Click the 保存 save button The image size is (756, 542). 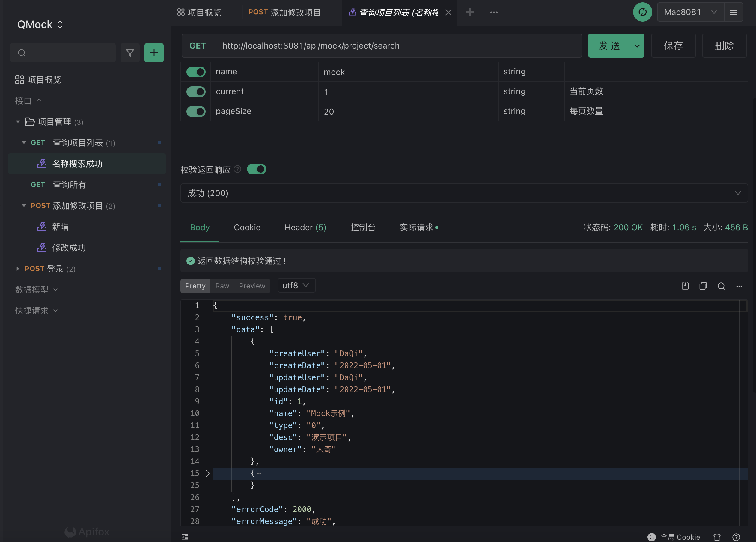[673, 46]
